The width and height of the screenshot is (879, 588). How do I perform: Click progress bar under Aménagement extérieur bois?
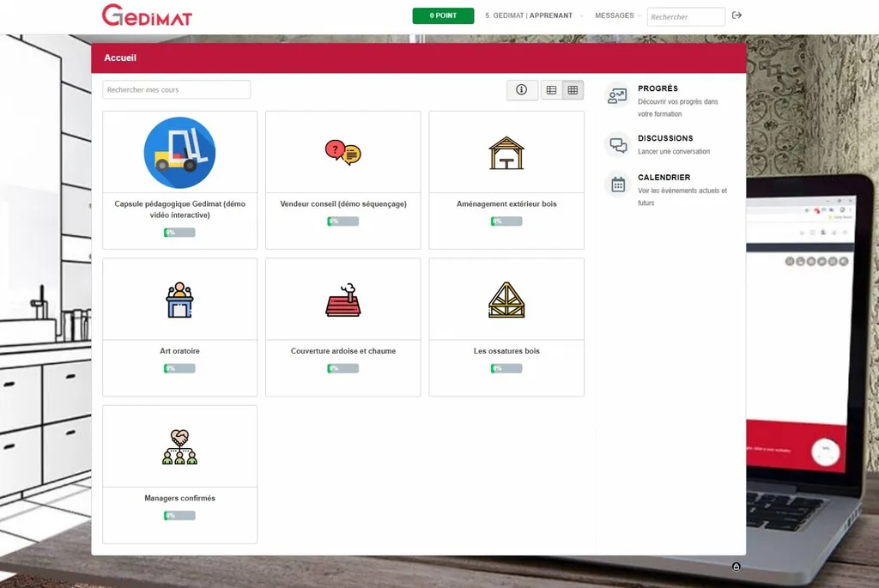click(506, 221)
